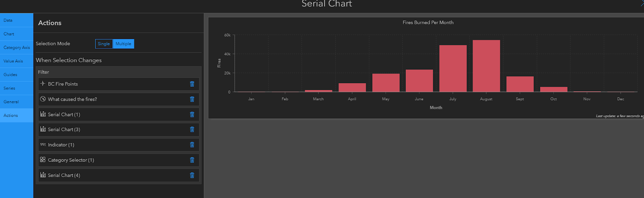Delete the Serial Chart (3) action
The width and height of the screenshot is (644, 198).
click(192, 129)
